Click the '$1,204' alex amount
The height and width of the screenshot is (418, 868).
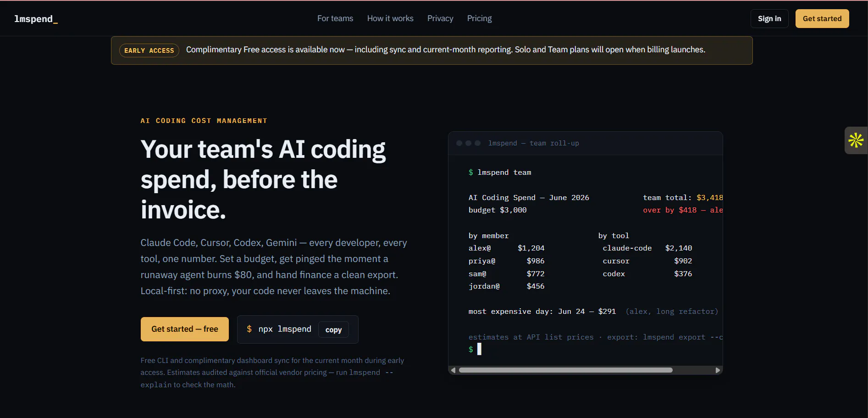tap(531, 248)
